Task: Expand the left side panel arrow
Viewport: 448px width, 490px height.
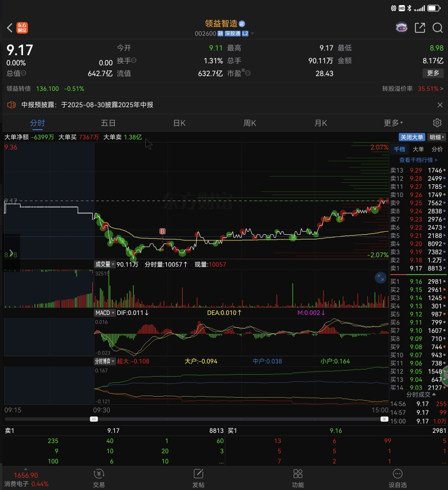Action: tap(11, 253)
